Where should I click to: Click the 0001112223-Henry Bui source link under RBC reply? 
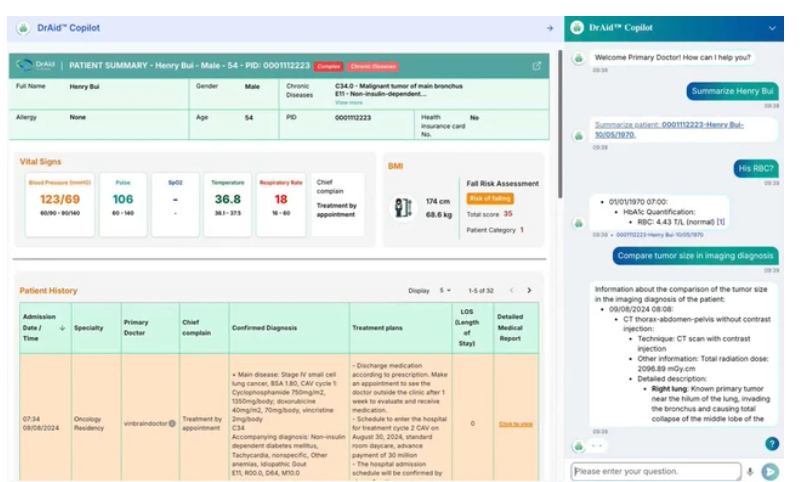pos(659,235)
